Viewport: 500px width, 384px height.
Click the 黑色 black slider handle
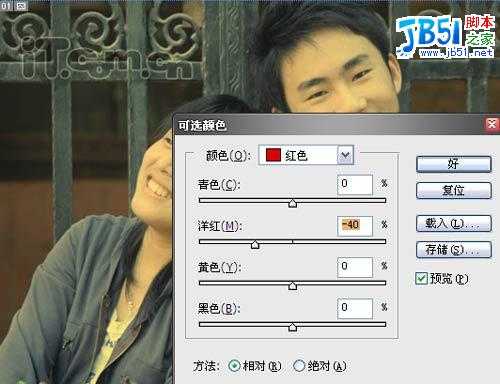tap(292, 327)
